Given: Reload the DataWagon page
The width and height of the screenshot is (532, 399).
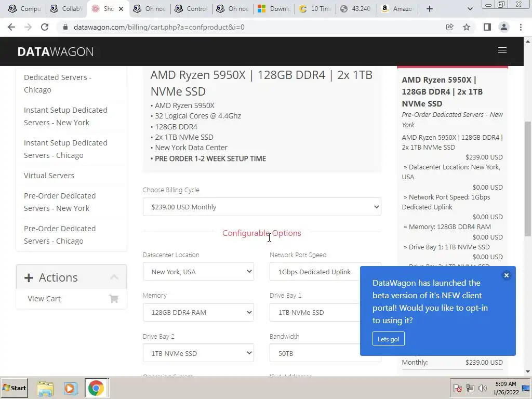Looking at the screenshot, I should click(45, 27).
